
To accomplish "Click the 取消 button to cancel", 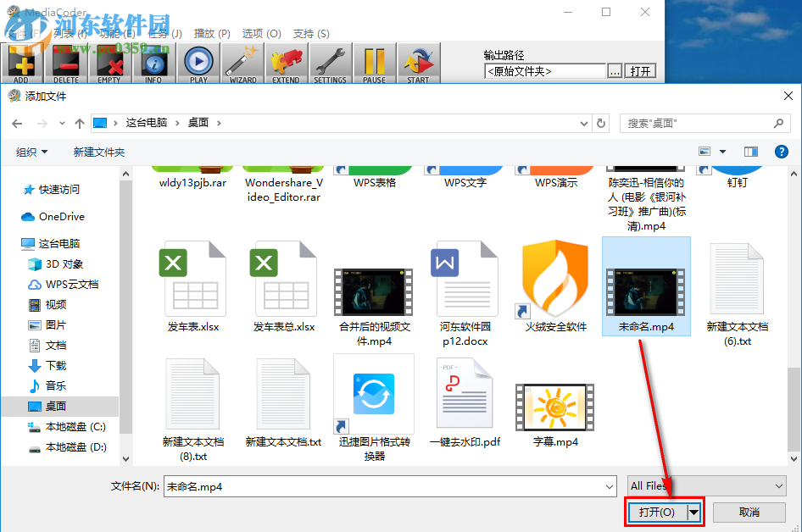I will point(749,512).
